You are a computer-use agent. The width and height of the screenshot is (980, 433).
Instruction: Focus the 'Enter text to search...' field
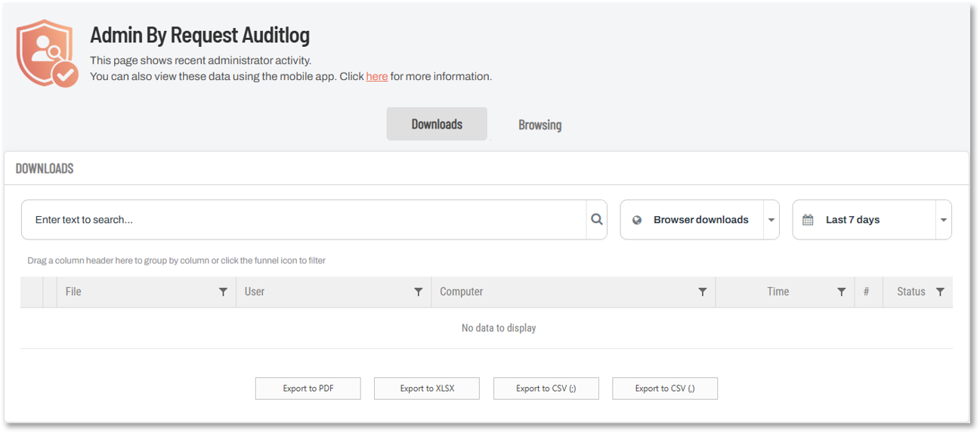coord(304,220)
